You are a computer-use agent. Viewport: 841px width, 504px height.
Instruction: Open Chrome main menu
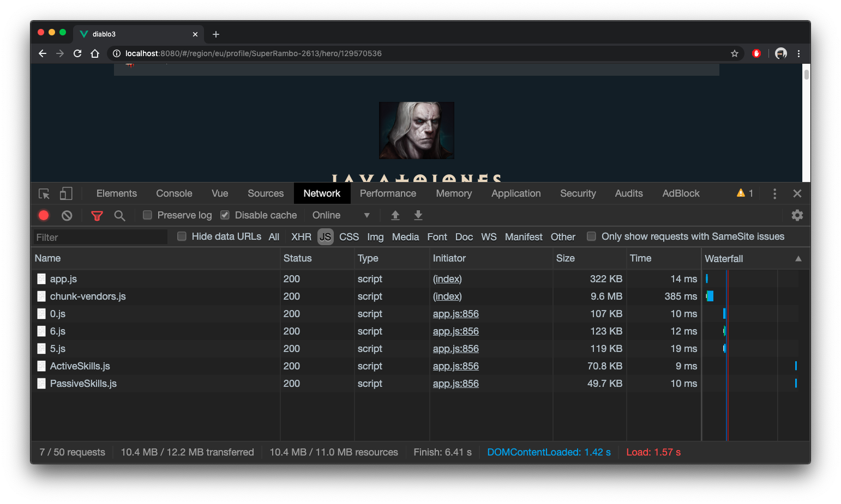(798, 53)
